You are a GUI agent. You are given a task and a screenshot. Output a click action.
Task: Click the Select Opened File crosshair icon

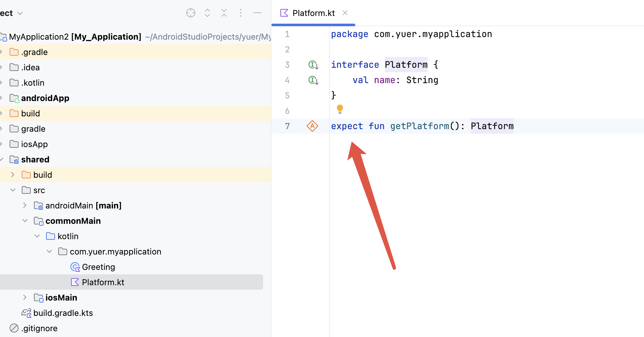point(191,13)
